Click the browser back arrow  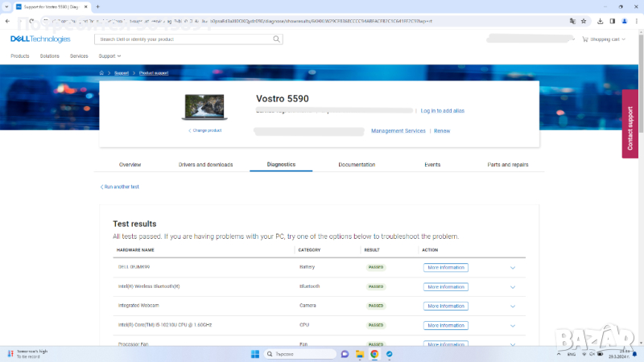[x=7, y=21]
